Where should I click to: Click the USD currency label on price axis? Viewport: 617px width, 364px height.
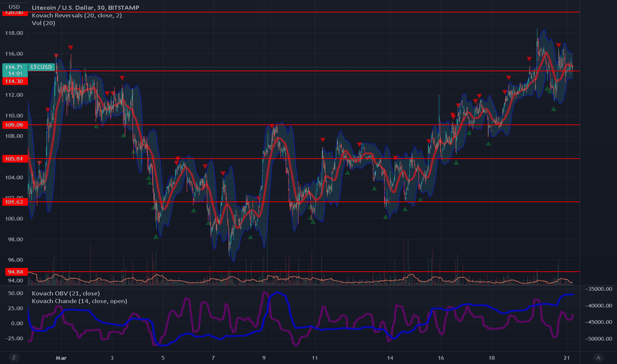[14, 7]
